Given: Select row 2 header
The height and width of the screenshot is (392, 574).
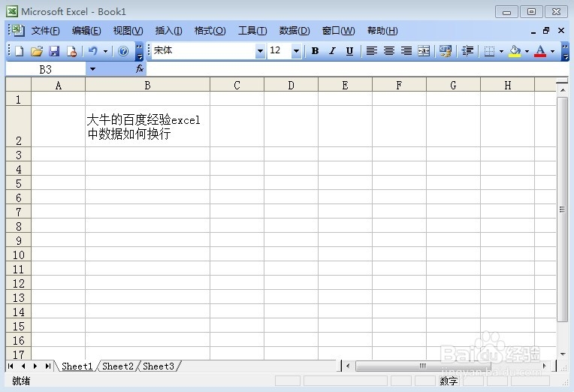Looking at the screenshot, I should (x=18, y=127).
